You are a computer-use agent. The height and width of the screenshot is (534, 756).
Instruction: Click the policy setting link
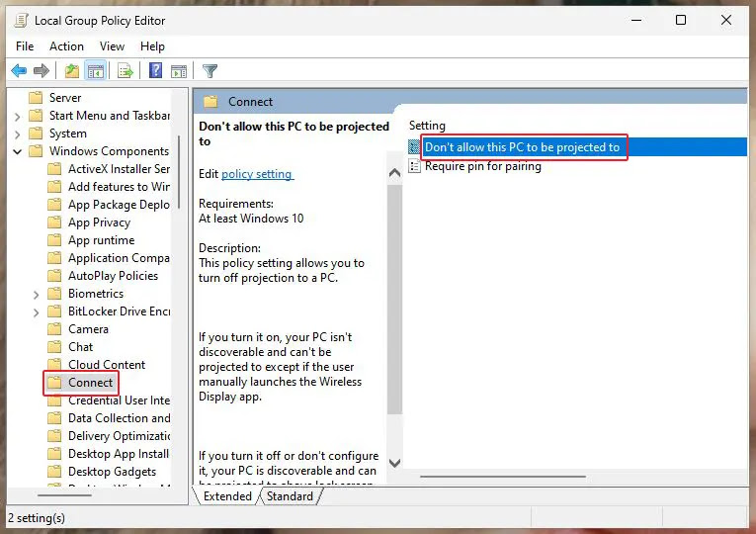257,174
